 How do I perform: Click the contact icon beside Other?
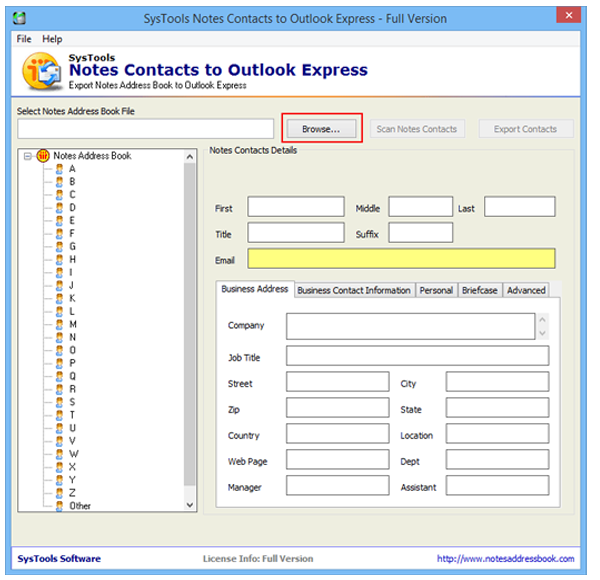tap(59, 506)
